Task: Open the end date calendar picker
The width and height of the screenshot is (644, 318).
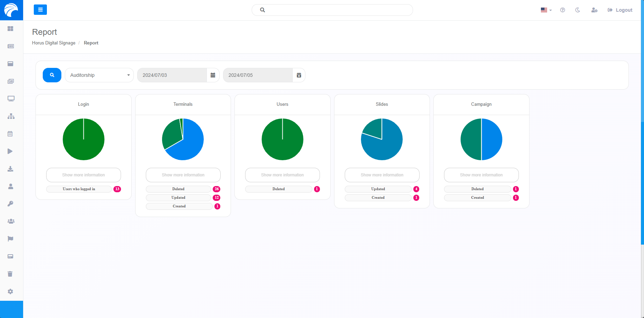Action: coord(299,75)
